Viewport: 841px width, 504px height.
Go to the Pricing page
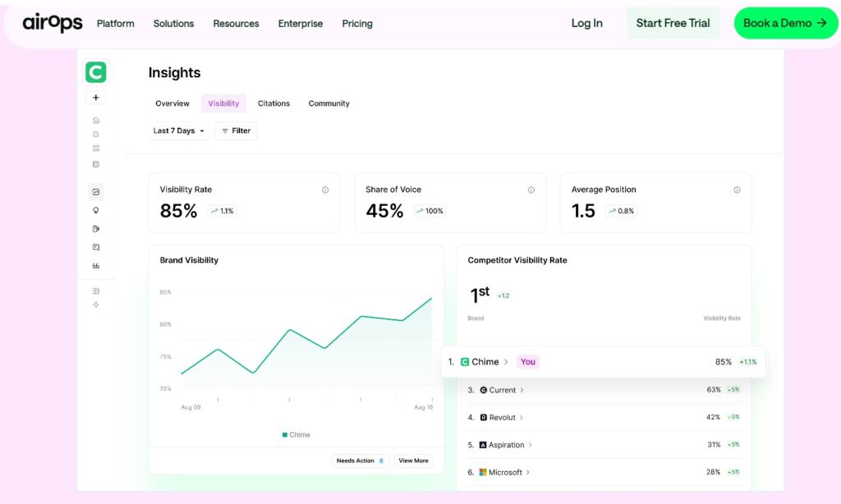pos(357,24)
